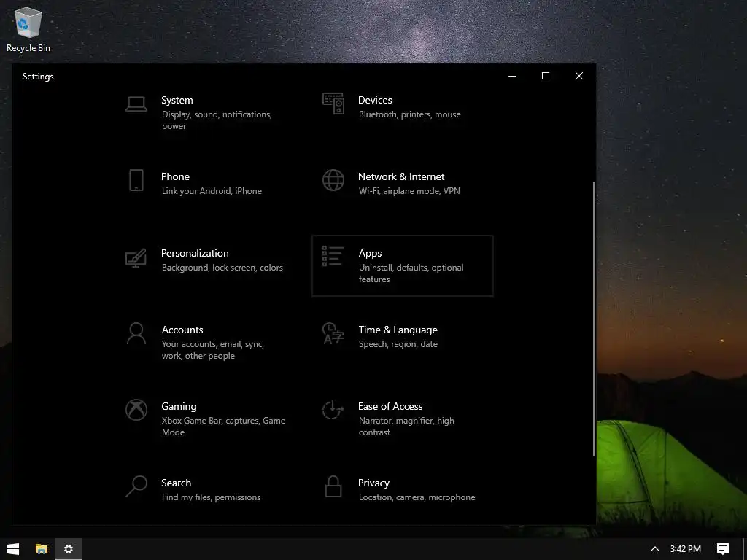Open Apps settings title

(370, 253)
